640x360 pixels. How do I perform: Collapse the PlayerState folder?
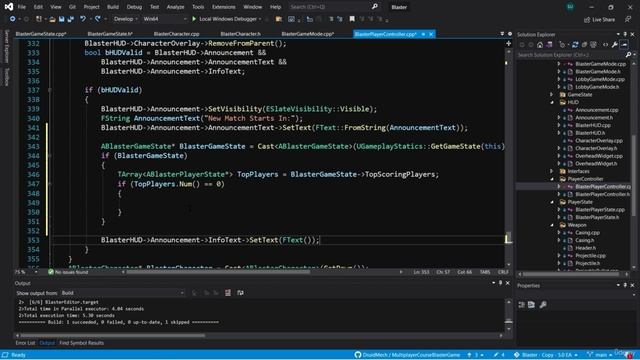tap(552, 202)
